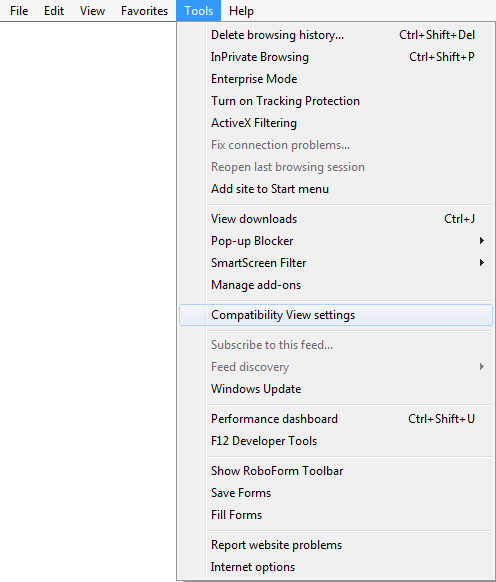Open Compatibility View settings

coord(336,315)
